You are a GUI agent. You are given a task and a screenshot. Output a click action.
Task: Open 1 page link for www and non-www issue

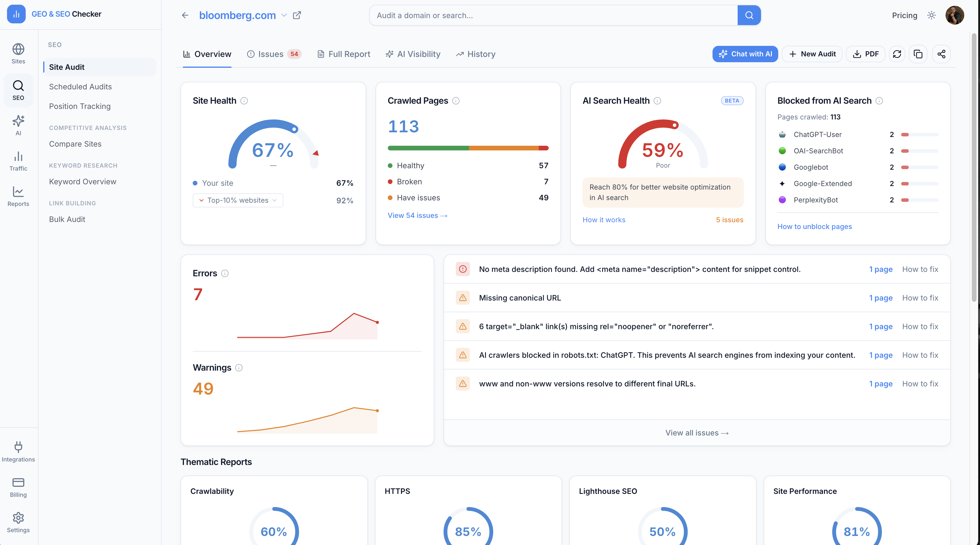pyautogui.click(x=881, y=383)
